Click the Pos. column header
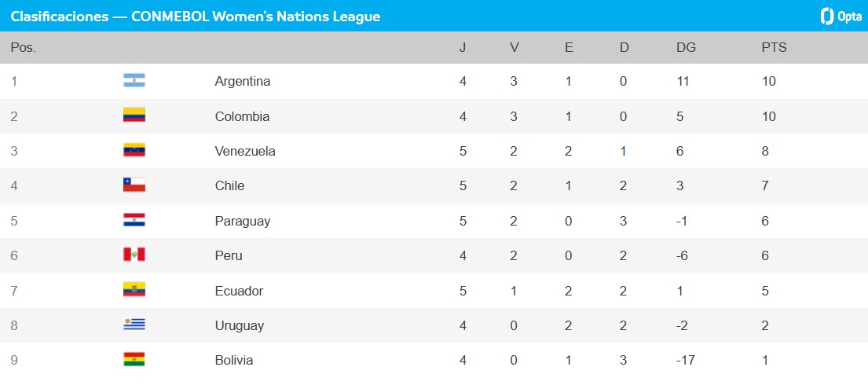868x389 pixels. (24, 47)
